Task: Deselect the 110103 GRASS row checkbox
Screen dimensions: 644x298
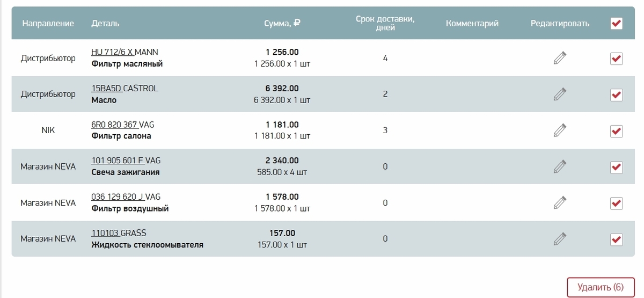Action: point(617,239)
